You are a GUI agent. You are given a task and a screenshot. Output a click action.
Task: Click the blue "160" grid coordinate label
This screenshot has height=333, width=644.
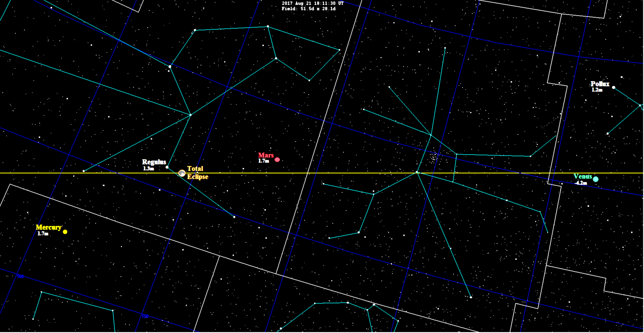click(20, 277)
